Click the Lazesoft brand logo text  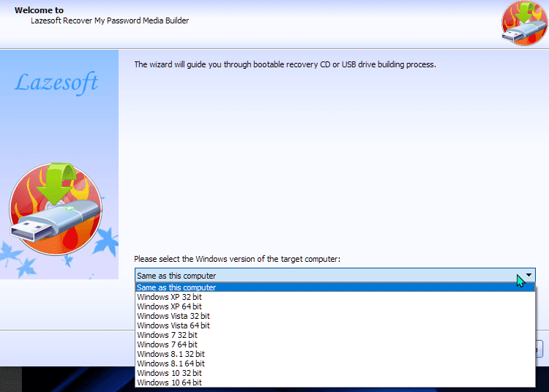(56, 83)
